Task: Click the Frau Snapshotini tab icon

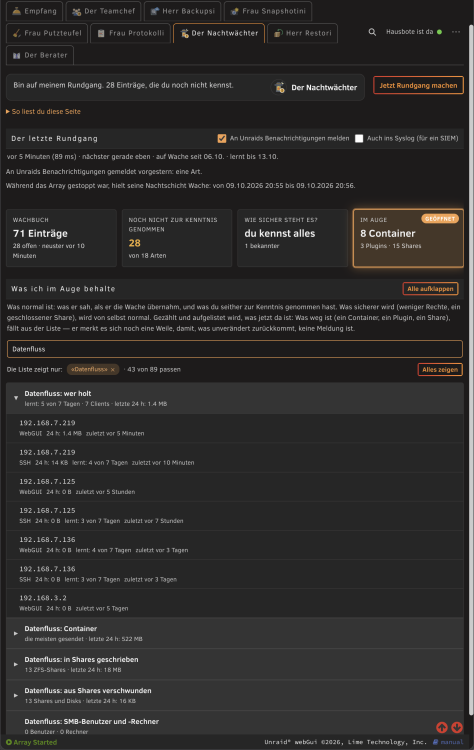Action: [234, 11]
